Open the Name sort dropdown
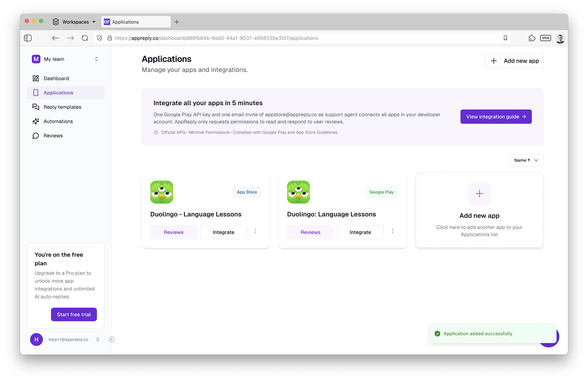Screen dimensions: 588x381 [526, 160]
